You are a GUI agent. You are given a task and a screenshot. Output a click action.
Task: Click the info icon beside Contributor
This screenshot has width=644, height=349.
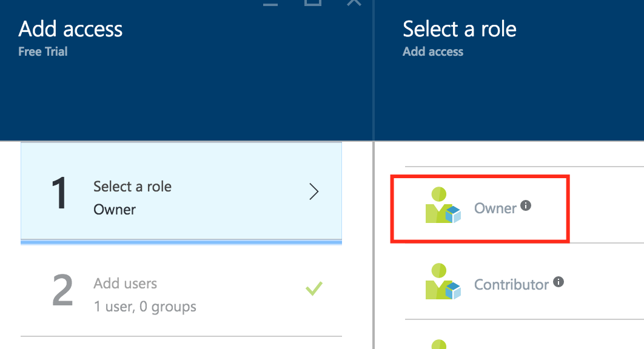pos(558,282)
